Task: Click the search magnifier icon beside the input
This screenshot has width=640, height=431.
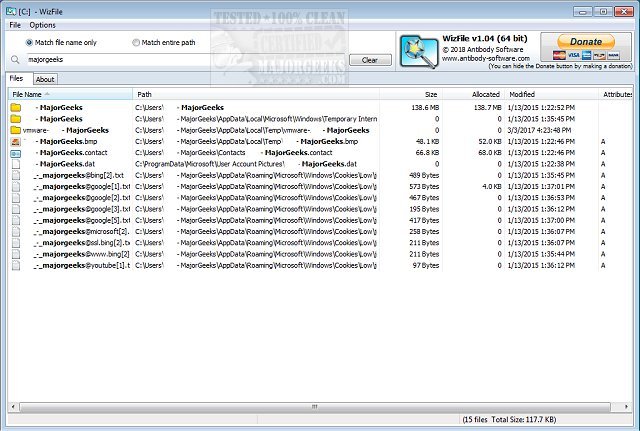Action: tap(15, 60)
